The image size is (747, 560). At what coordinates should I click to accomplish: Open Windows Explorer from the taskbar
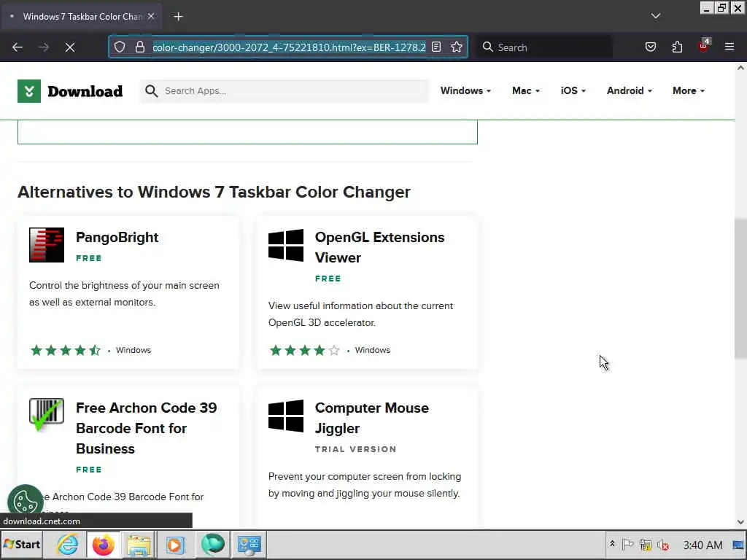(x=139, y=544)
